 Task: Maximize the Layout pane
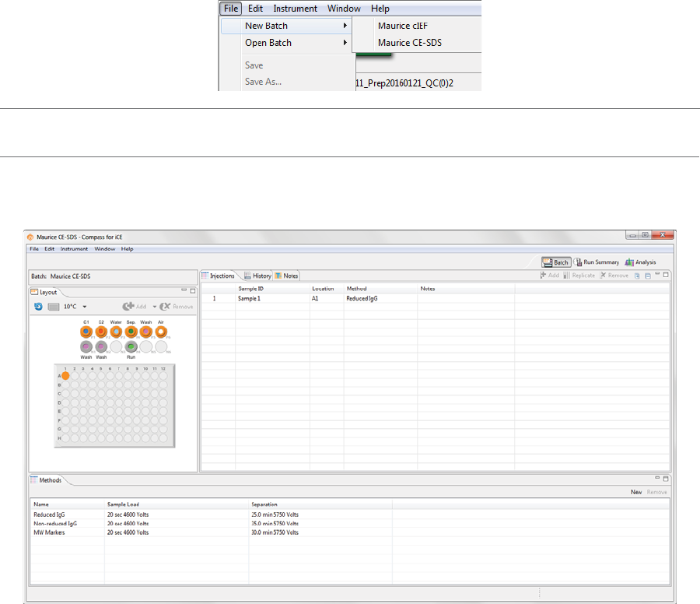point(193,291)
